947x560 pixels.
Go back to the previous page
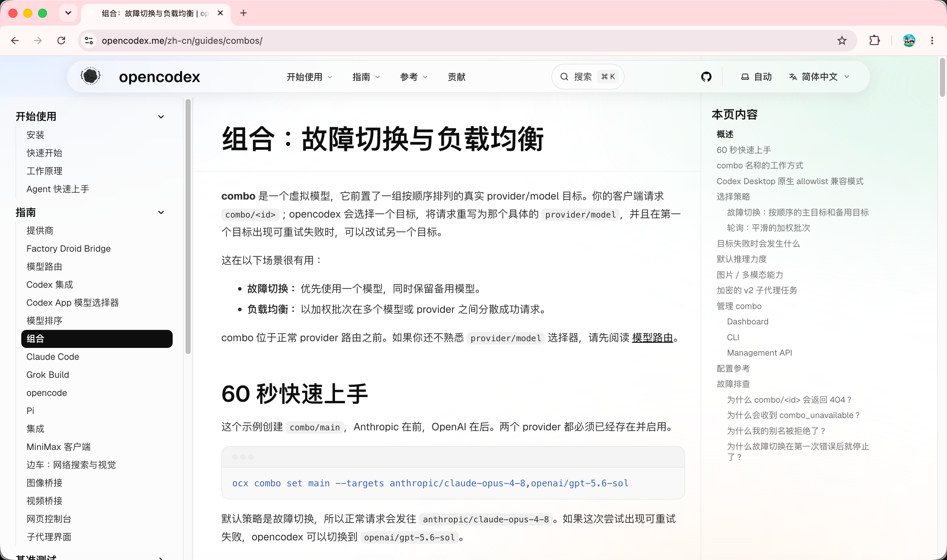click(x=15, y=40)
